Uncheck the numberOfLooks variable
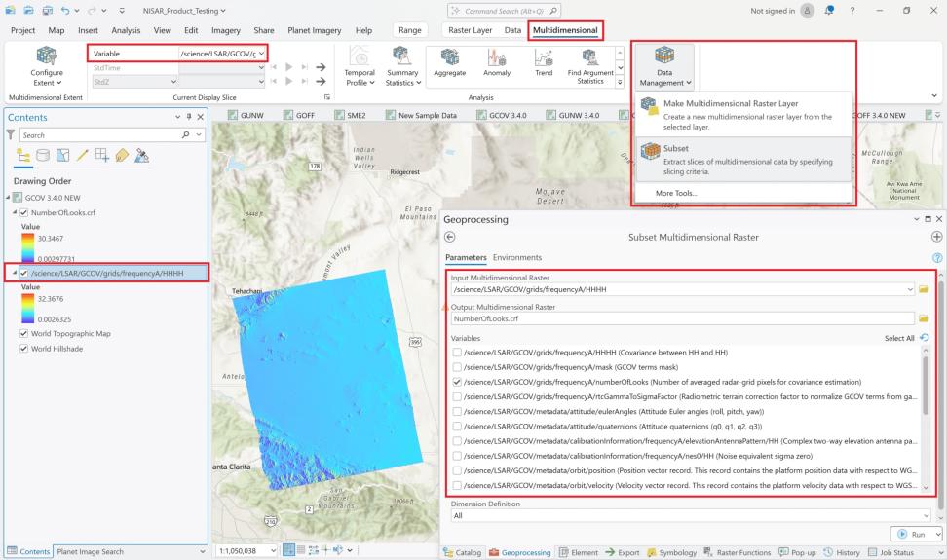The image size is (947, 560). click(x=457, y=382)
